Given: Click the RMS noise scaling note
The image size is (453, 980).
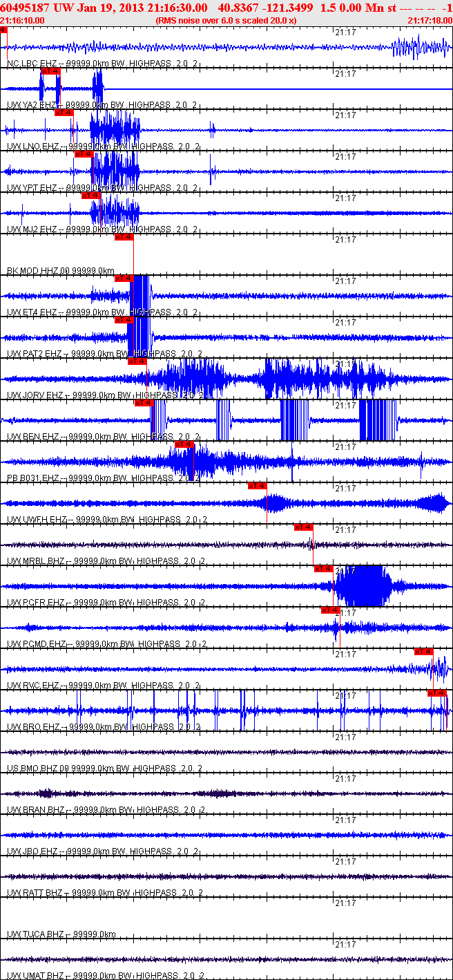Looking at the screenshot, I should (x=226, y=21).
